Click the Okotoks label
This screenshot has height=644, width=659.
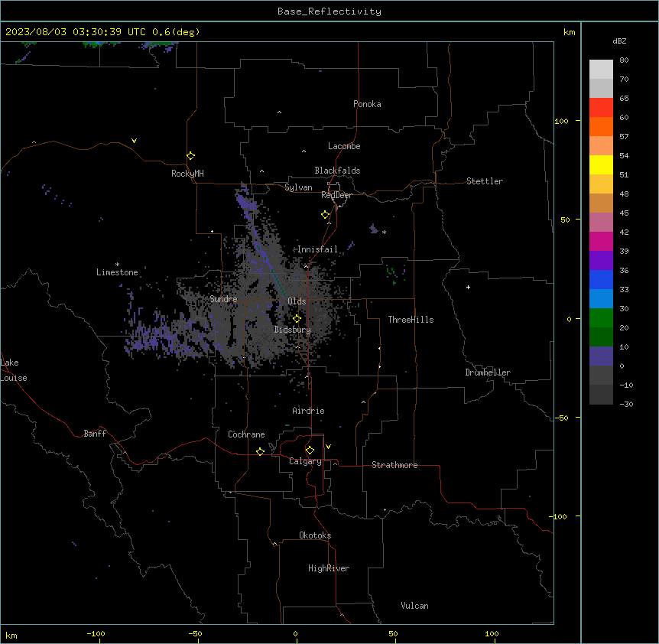pyautogui.click(x=315, y=535)
